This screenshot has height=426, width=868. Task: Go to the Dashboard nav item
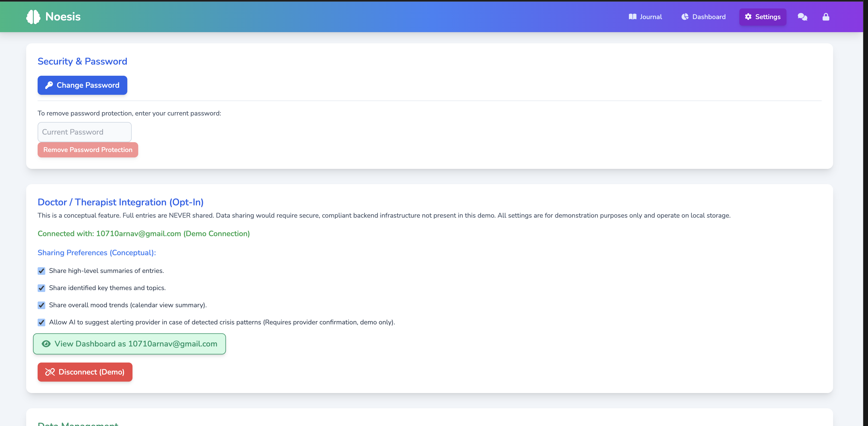point(704,17)
